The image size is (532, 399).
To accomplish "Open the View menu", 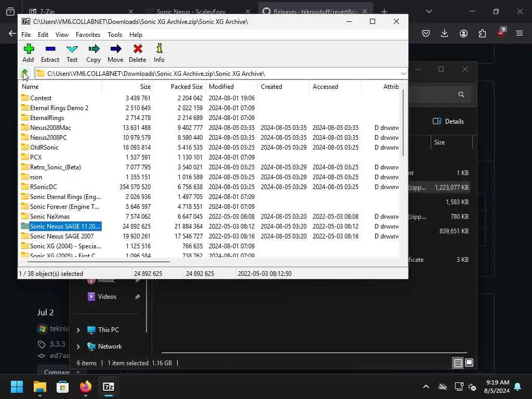I will [x=62, y=35].
